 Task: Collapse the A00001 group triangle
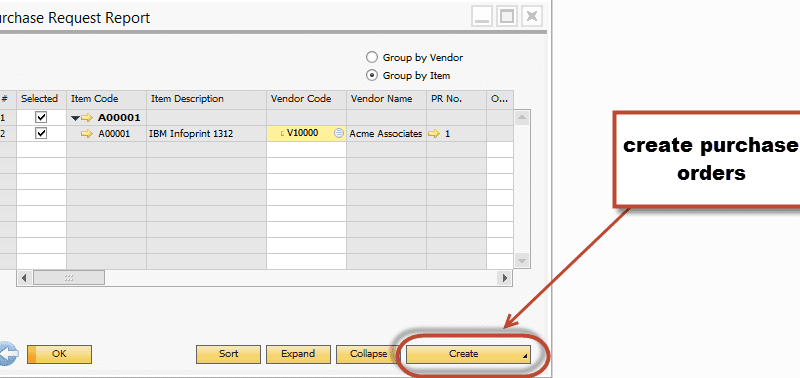(x=76, y=118)
